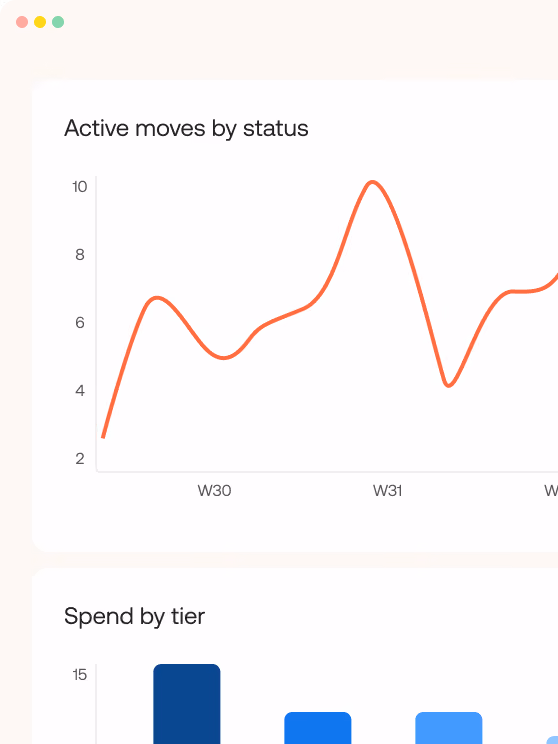Click the orange line's deep trough after W31
The height and width of the screenshot is (744, 558).
coord(448,385)
